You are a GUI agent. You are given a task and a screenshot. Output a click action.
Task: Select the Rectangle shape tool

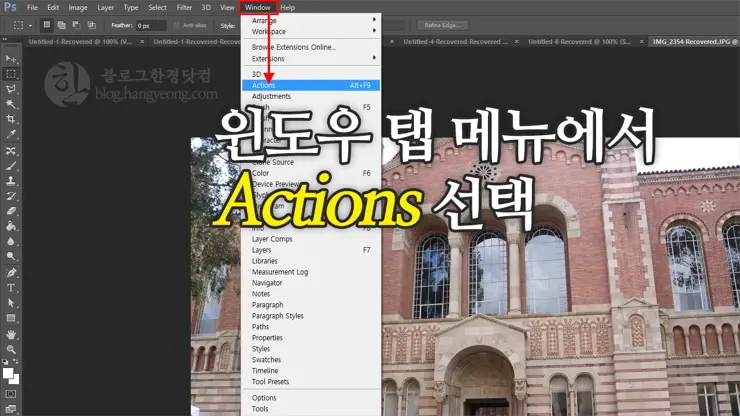[x=10, y=318]
